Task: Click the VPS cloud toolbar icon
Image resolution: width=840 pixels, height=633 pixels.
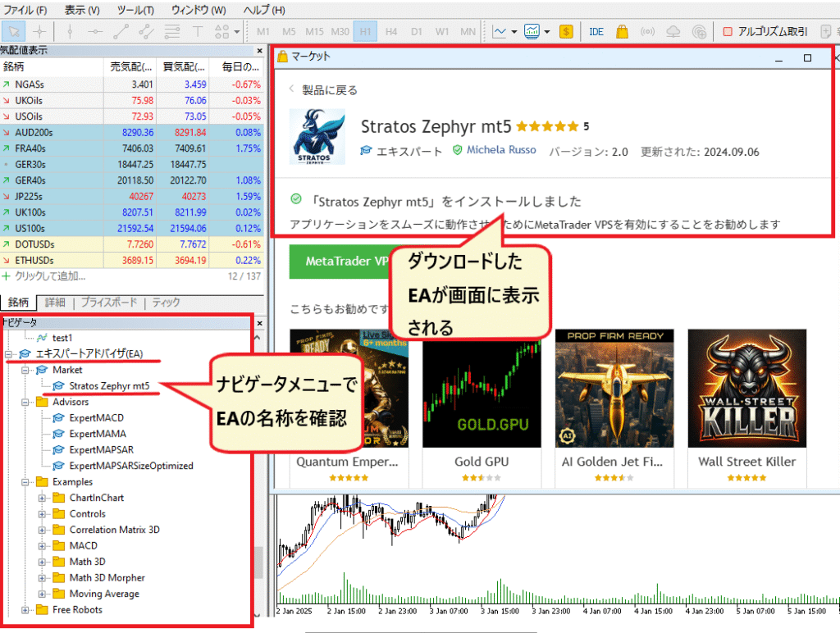Action: coord(673,32)
